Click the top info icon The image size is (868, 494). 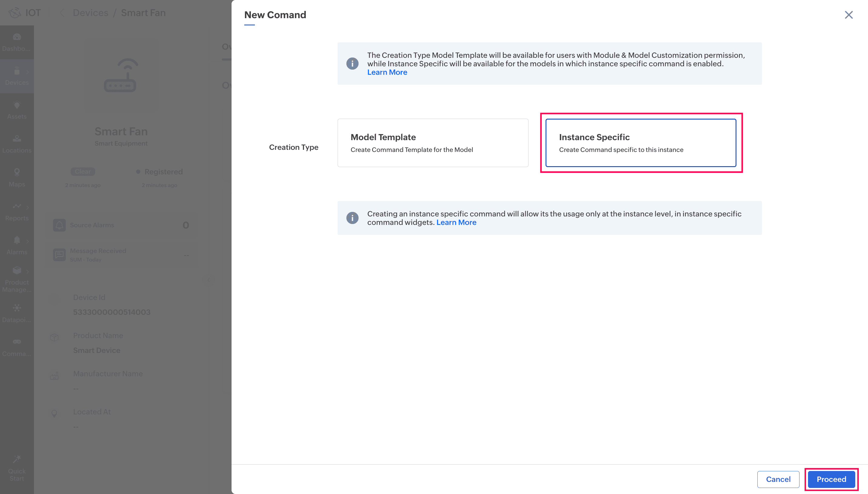352,64
